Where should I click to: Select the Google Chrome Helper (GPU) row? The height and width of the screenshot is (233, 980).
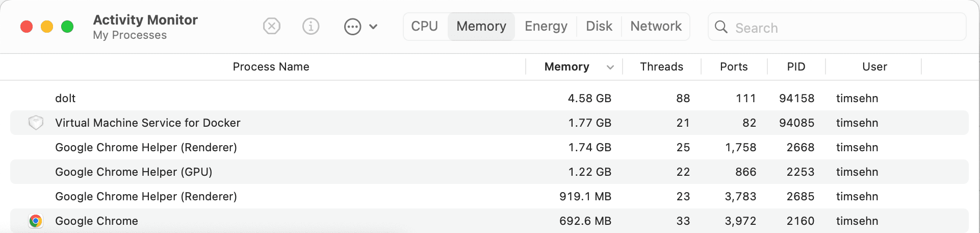tap(489, 172)
